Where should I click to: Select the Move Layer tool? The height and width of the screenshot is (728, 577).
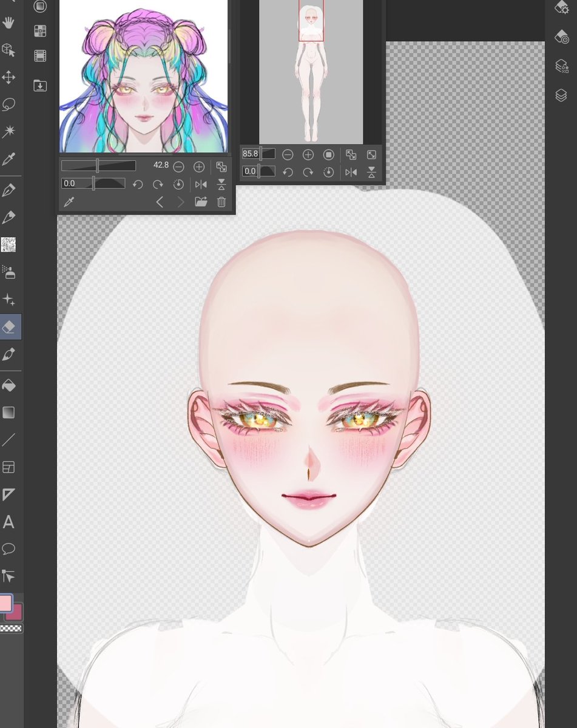coord(8,77)
